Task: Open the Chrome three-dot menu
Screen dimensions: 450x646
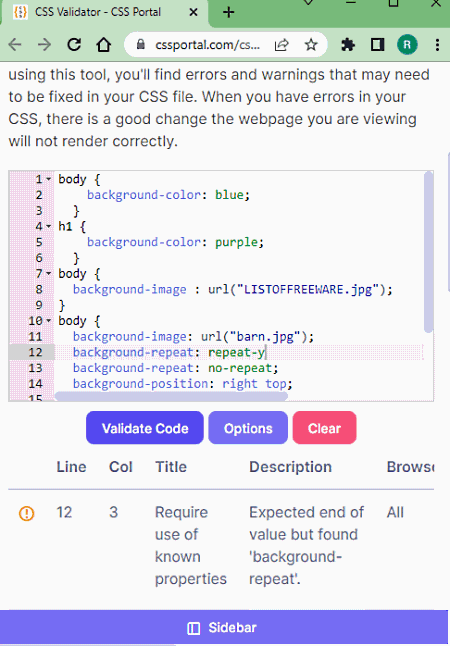Action: [x=437, y=44]
